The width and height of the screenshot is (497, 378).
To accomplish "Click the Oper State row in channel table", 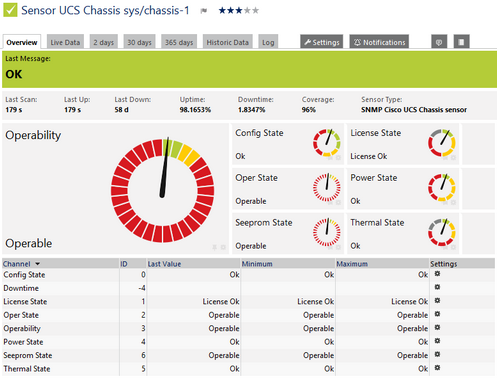I will [x=248, y=315].
